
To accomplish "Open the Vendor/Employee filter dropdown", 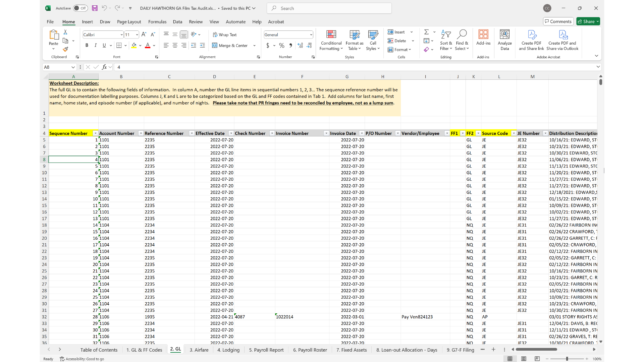I will click(447, 133).
